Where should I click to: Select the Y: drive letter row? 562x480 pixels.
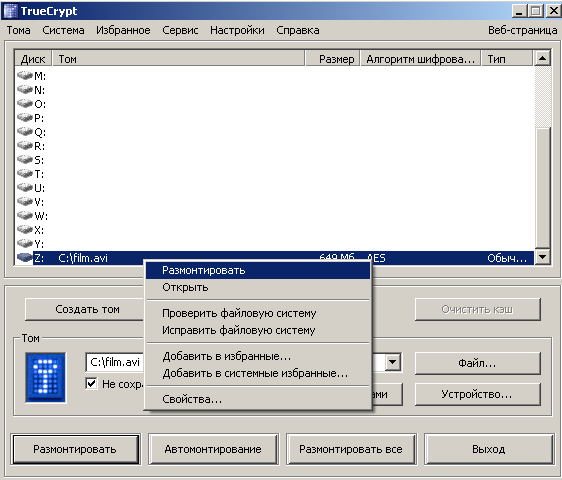coord(39,244)
